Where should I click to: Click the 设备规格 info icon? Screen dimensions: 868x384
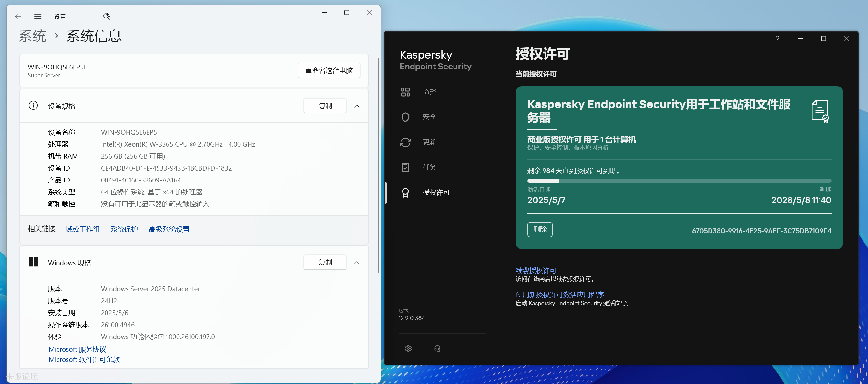click(x=33, y=106)
